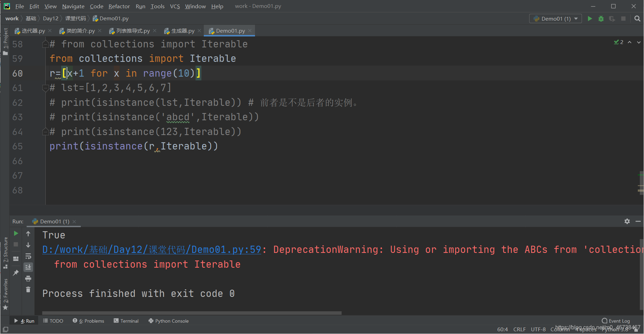Open the Demo01 (1) run configuration dropdown
This screenshot has width=644, height=334.
tap(556, 19)
